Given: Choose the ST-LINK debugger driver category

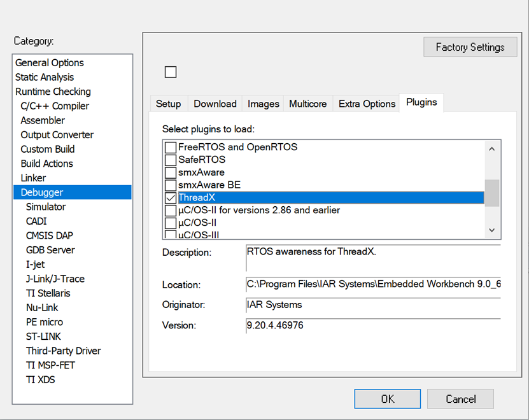Looking at the screenshot, I should [x=43, y=337].
